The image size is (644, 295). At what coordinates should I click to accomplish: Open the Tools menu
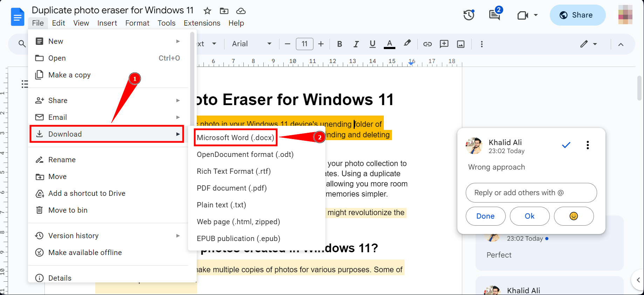[x=166, y=23]
